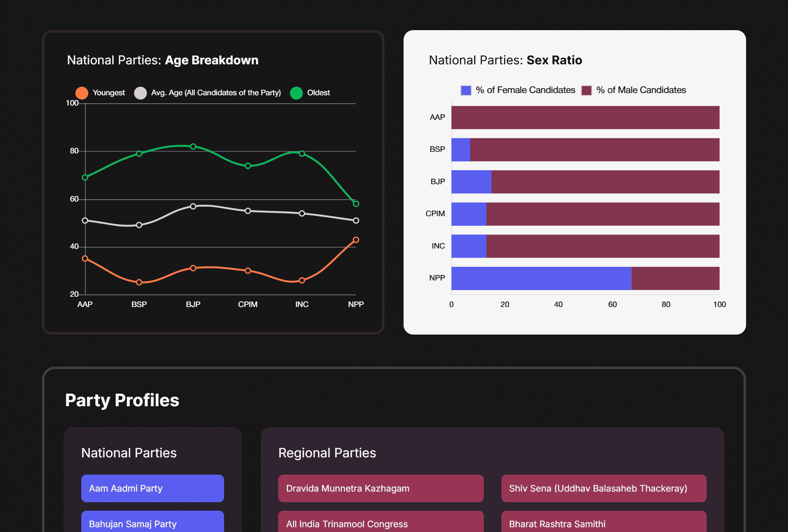This screenshot has width=788, height=532.
Task: Open All India Trinamool Congress profile
Action: tap(381, 522)
